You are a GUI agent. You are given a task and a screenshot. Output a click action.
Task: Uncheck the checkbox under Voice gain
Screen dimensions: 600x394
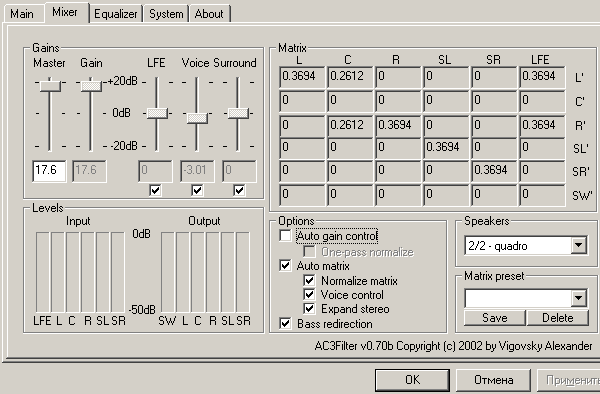click(x=197, y=190)
